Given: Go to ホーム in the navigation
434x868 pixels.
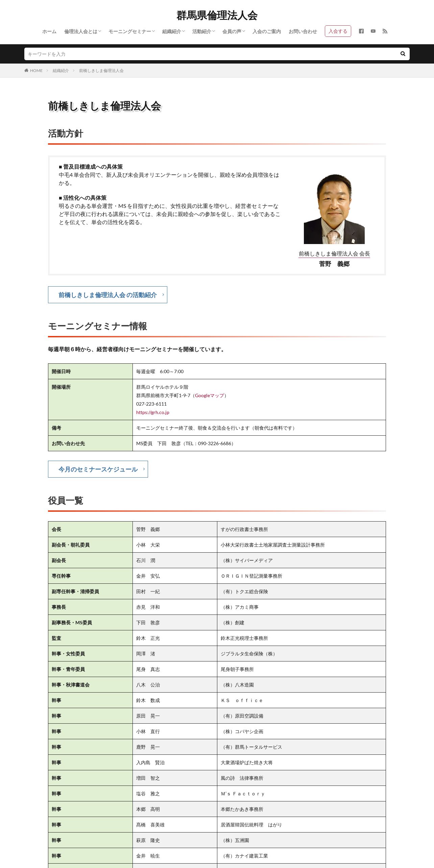Looking at the screenshot, I should 49,31.
